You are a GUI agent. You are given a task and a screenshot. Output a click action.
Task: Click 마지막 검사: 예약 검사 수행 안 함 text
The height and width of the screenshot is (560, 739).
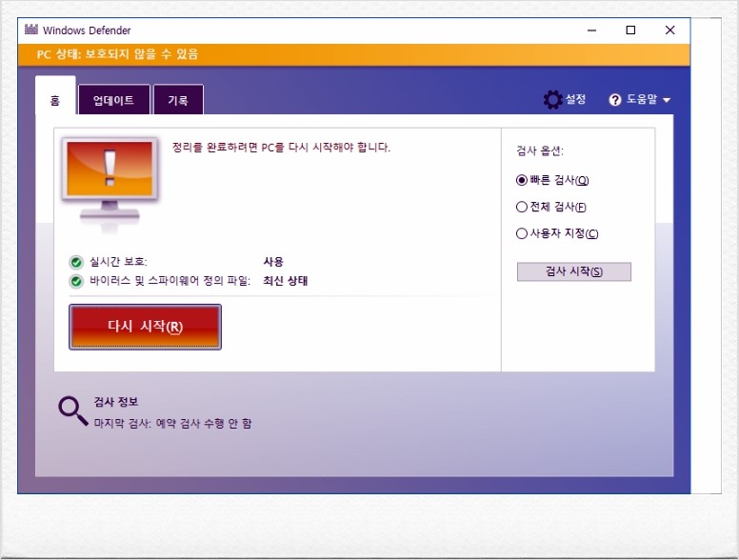point(172,423)
